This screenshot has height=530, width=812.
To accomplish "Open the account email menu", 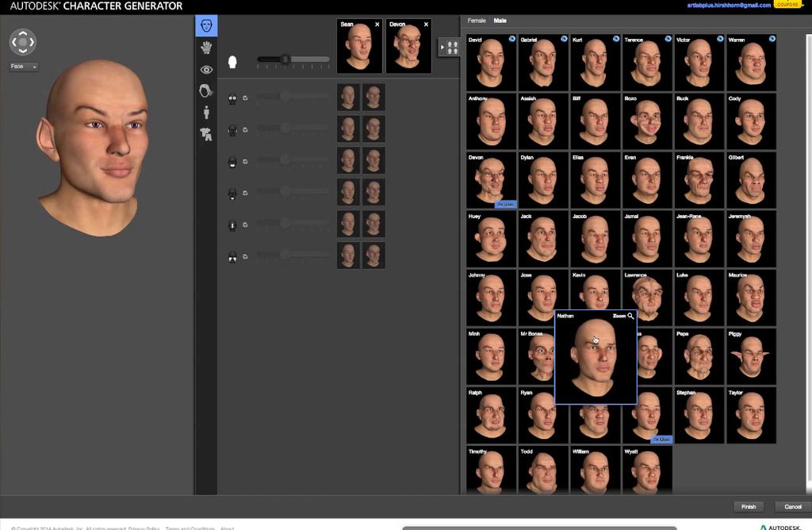I will (x=729, y=6).
